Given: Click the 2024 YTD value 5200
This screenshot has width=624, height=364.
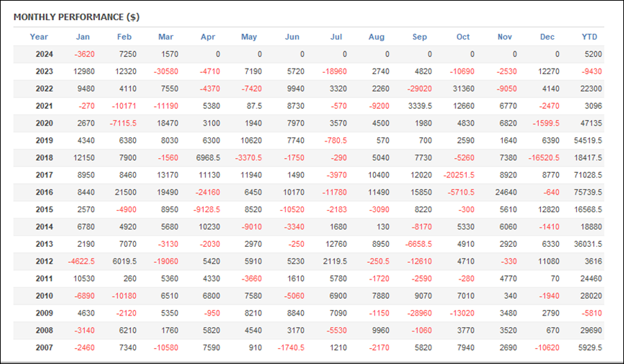Looking at the screenshot, I should point(593,54).
